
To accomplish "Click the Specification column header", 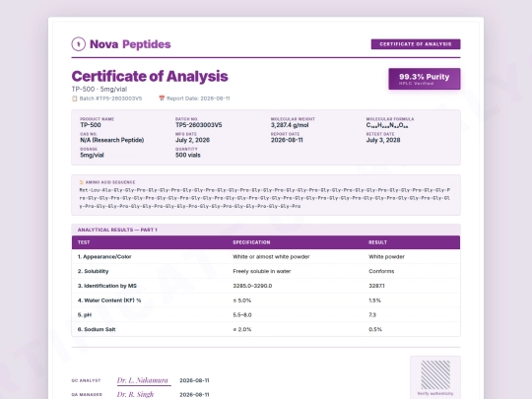I will coord(251,242).
